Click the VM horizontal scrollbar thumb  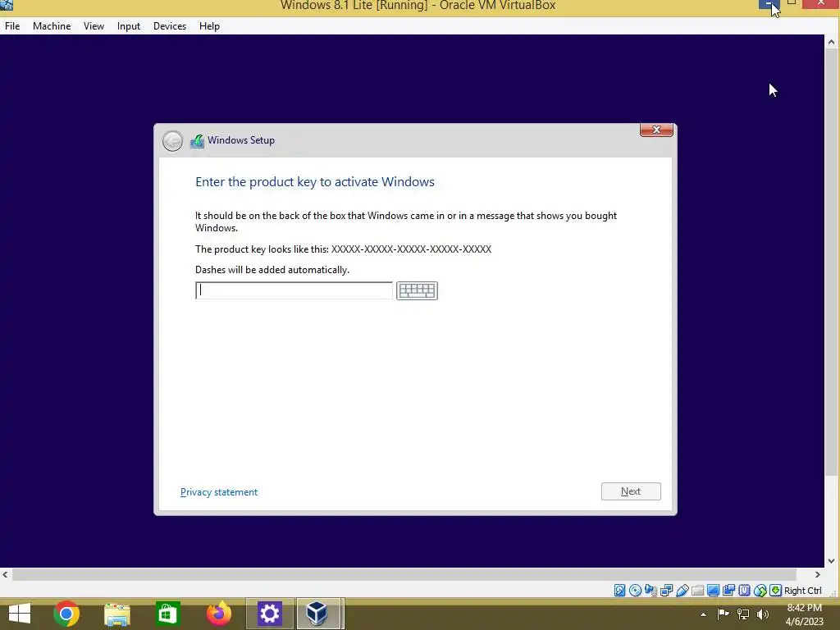point(404,575)
